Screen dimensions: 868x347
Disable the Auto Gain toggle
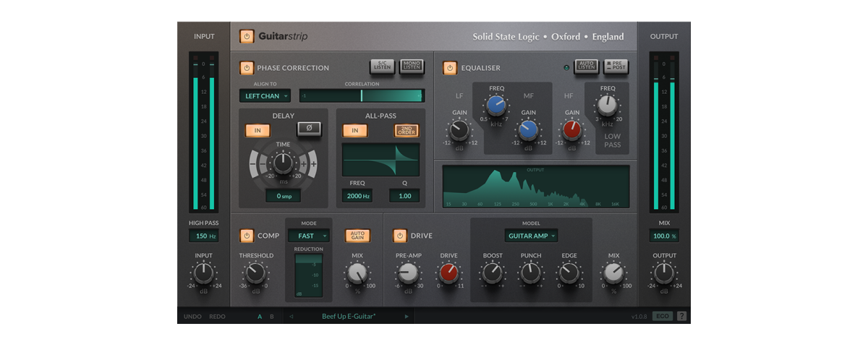click(x=357, y=236)
